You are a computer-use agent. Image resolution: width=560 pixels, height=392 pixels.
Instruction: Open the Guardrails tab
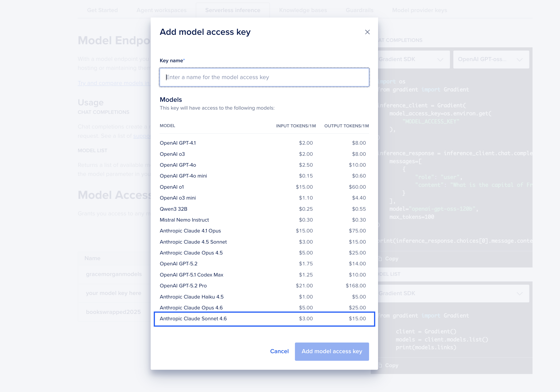(359, 10)
